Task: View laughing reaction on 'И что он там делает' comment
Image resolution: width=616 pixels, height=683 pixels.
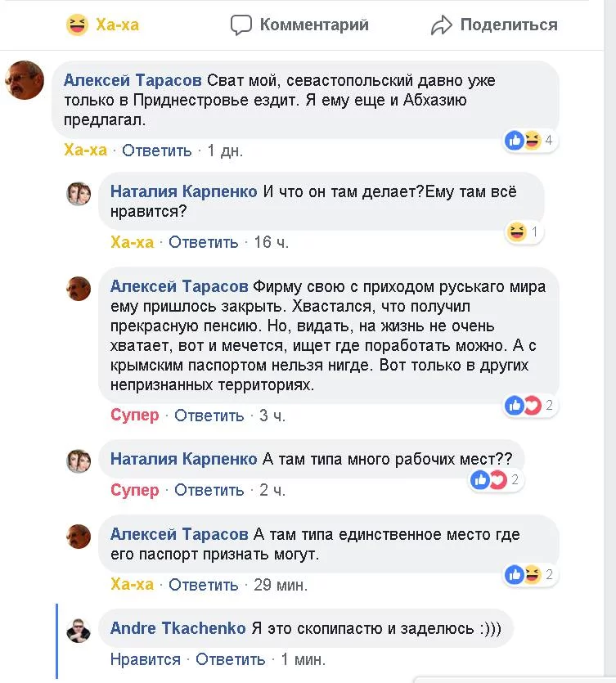Action: tap(524, 233)
